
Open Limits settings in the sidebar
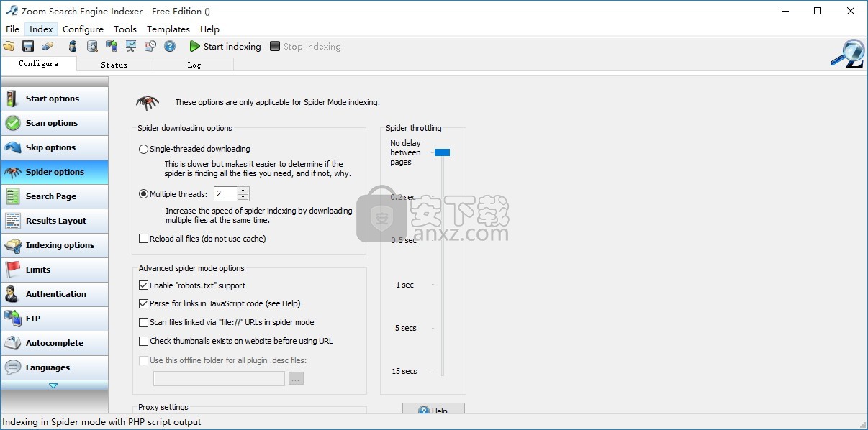(55, 270)
